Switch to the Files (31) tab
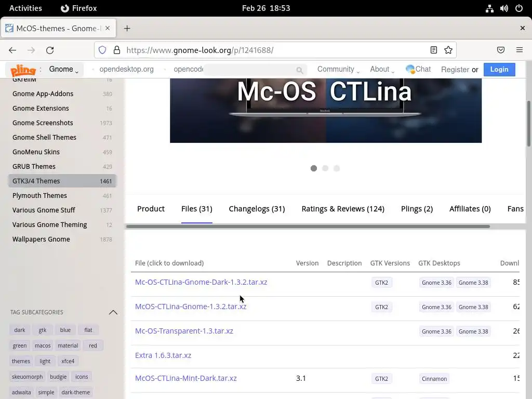Viewport: 532px width, 399px height. pos(197,209)
